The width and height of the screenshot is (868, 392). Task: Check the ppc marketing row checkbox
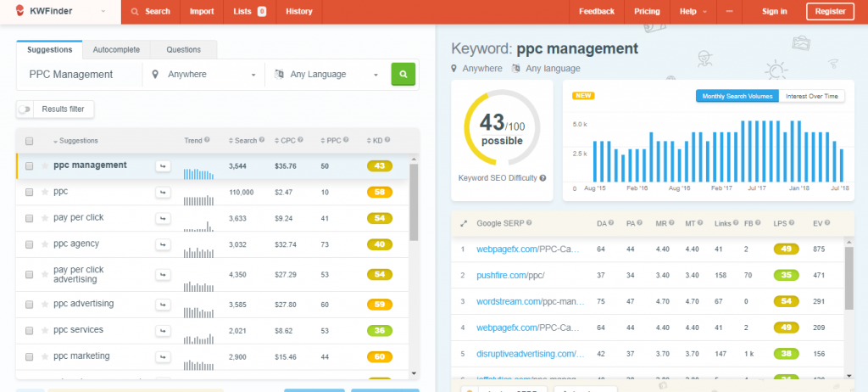pos(30,356)
